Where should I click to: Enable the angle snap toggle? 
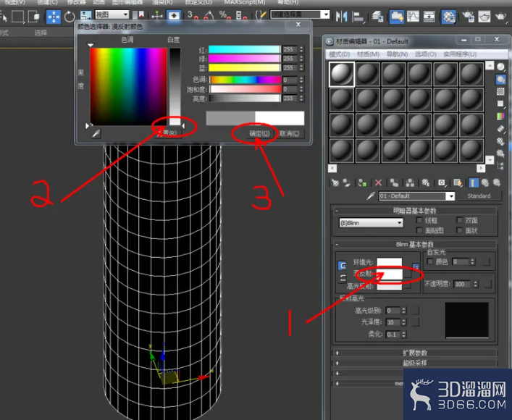click(x=209, y=15)
